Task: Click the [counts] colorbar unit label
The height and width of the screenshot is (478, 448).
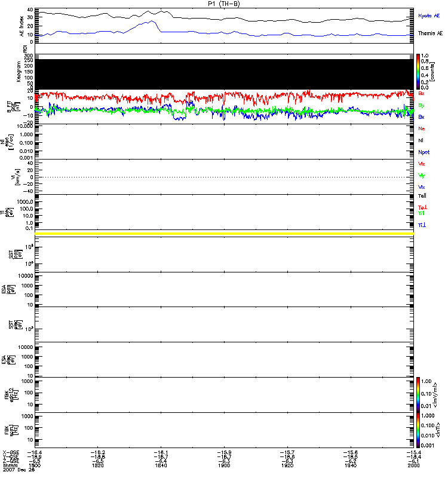Action: (x=432, y=72)
